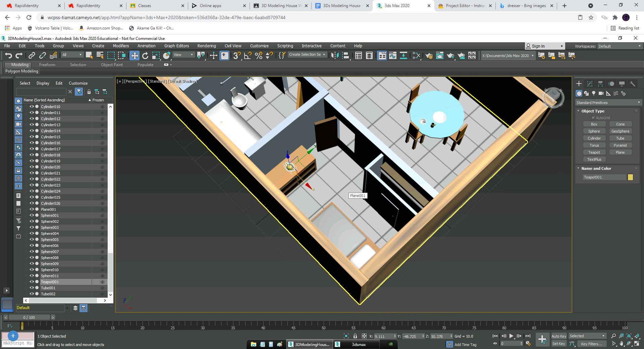
Task: Click the Set Key button
Action: click(558, 343)
